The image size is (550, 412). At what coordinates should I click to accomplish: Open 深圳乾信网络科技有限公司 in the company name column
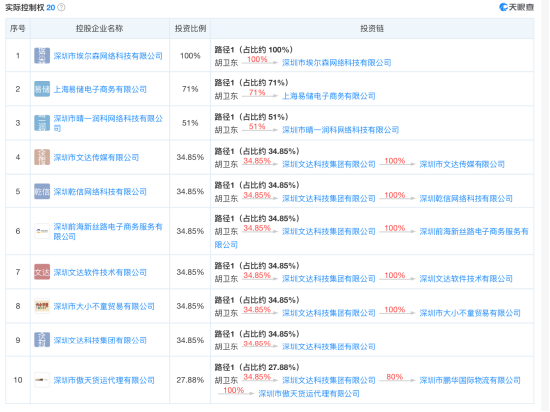100,192
